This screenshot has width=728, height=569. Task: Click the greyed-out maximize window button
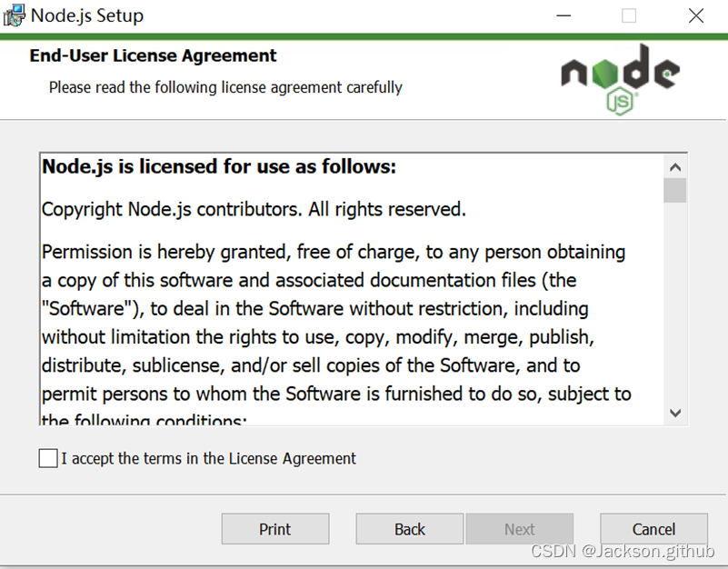pos(629,15)
